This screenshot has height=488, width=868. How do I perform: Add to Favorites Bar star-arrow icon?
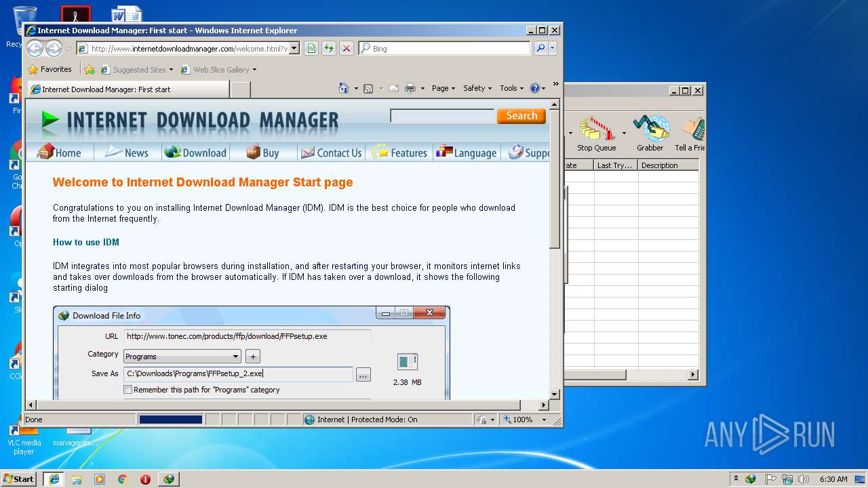point(90,69)
